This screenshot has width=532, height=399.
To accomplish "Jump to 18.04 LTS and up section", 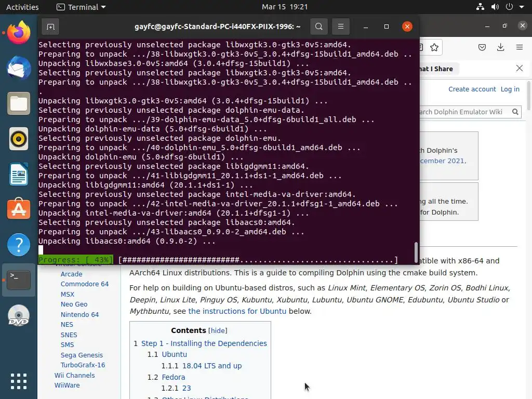I will click(x=212, y=366).
